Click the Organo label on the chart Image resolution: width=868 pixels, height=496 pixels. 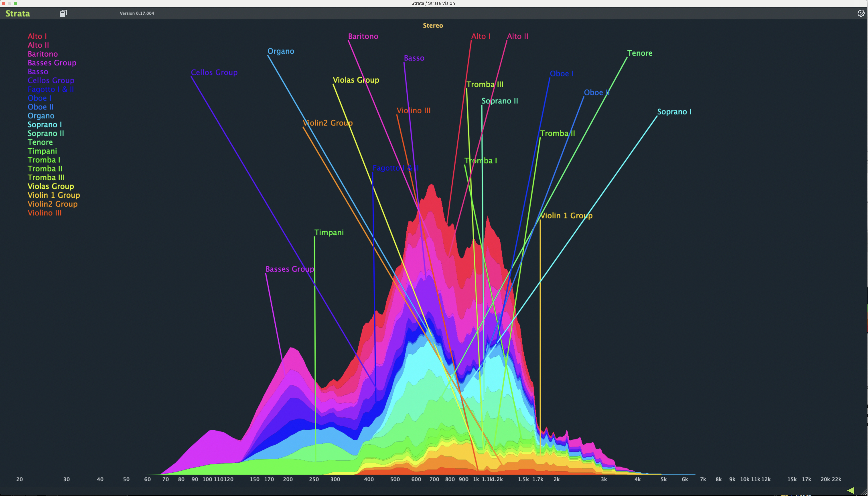click(x=281, y=51)
